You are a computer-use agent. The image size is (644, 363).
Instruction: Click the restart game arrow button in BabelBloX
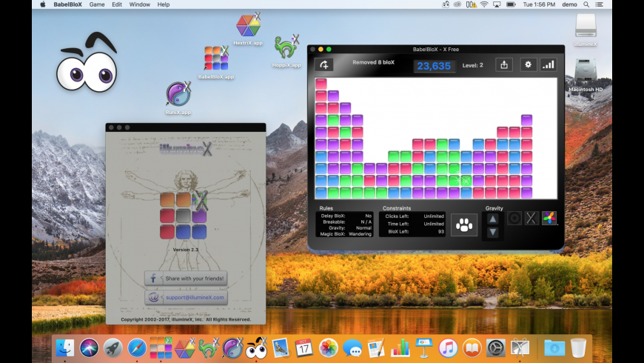[323, 65]
